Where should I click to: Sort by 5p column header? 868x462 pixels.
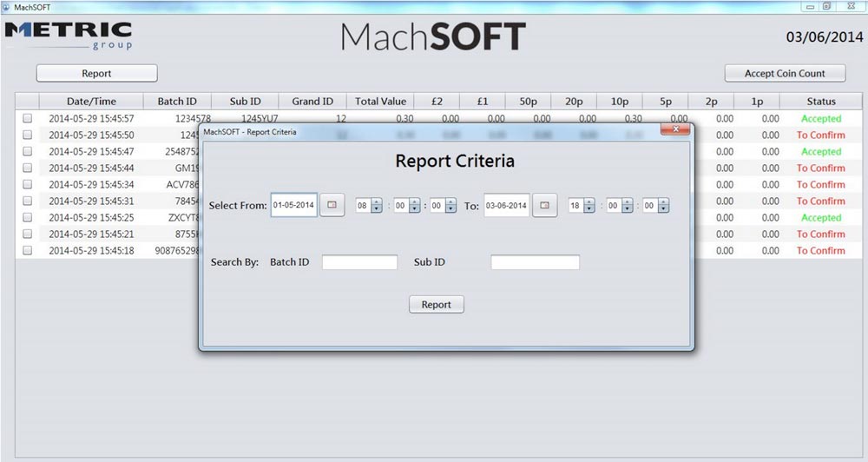pyautogui.click(x=666, y=102)
